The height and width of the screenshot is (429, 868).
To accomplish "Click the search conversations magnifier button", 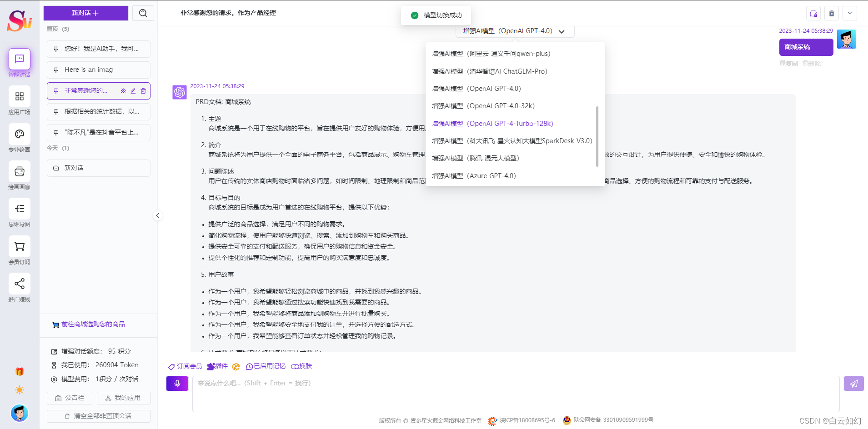I will [143, 13].
